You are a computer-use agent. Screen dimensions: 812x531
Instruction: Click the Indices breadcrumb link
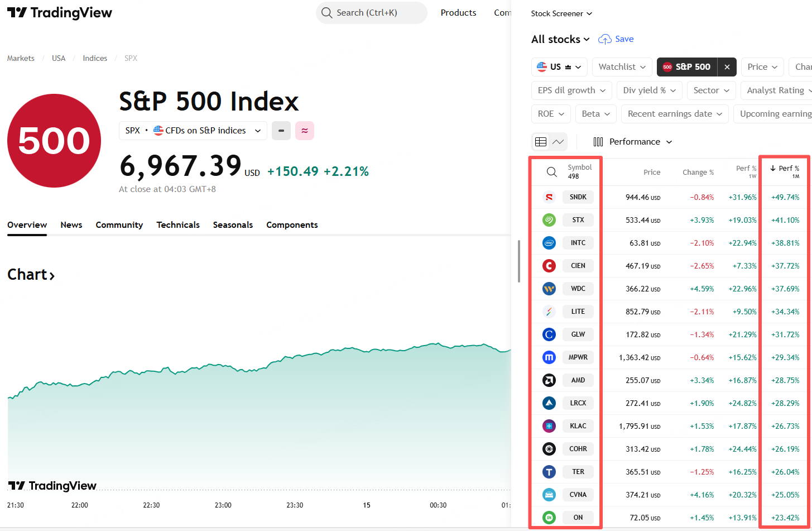click(x=95, y=58)
